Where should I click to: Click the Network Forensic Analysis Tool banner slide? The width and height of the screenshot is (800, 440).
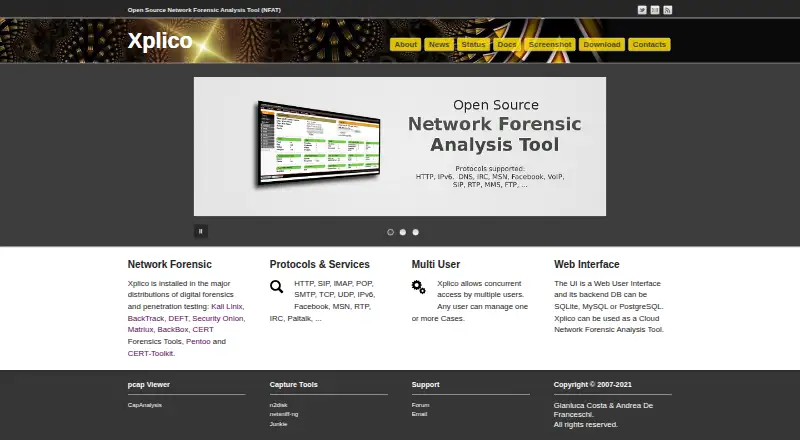pos(400,146)
